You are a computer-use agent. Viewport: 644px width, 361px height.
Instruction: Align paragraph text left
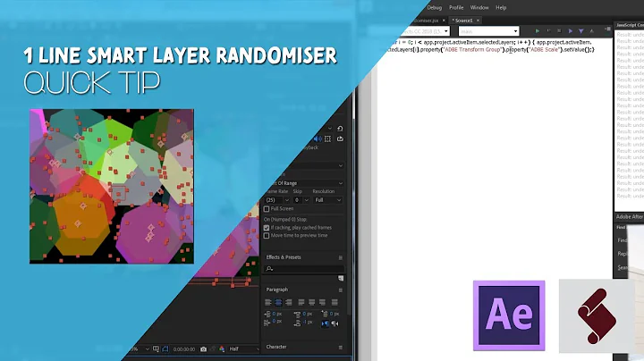(x=268, y=303)
